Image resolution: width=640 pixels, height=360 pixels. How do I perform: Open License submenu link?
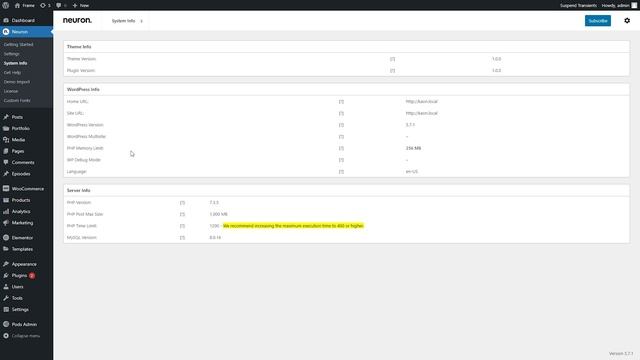11,91
